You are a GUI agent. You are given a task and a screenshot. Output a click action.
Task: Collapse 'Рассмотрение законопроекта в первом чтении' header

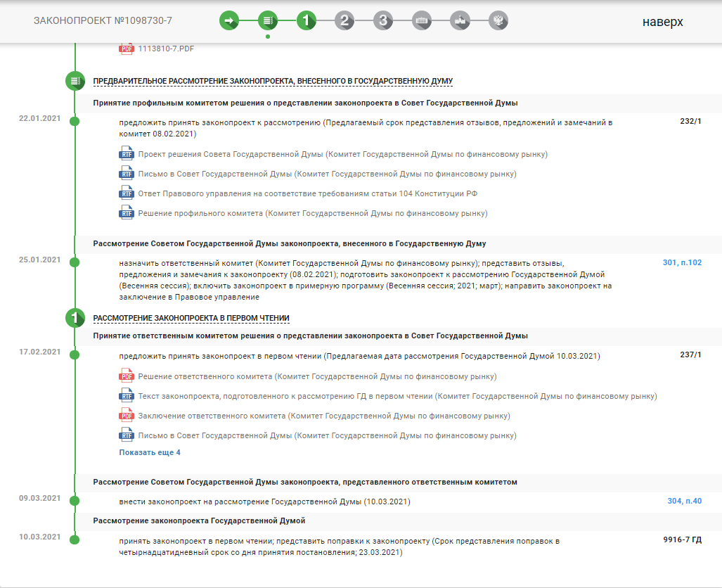click(191, 319)
